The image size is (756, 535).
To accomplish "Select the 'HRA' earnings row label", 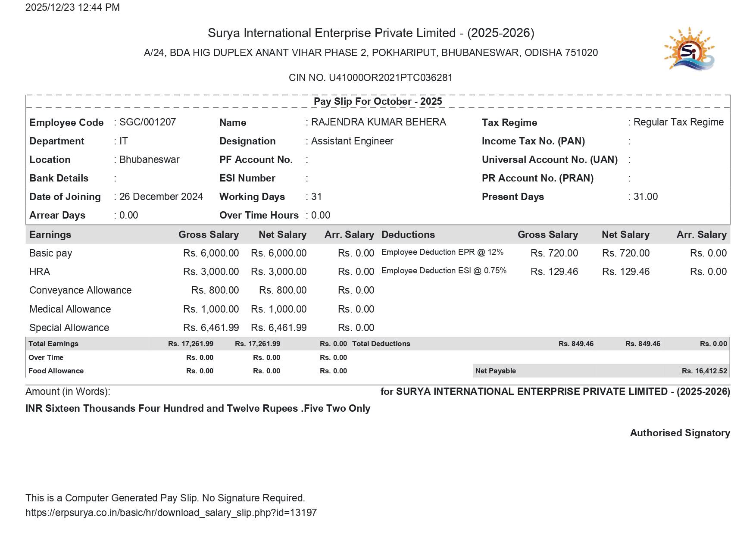I will 40,272.
